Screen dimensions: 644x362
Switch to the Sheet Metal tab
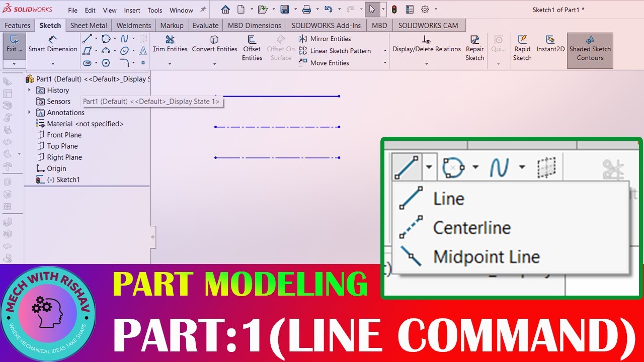point(89,25)
